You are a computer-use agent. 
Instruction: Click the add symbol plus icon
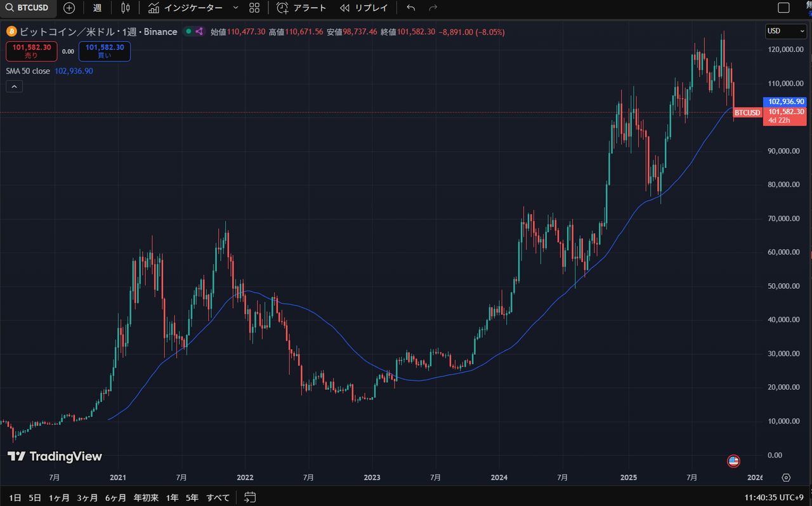(69, 8)
